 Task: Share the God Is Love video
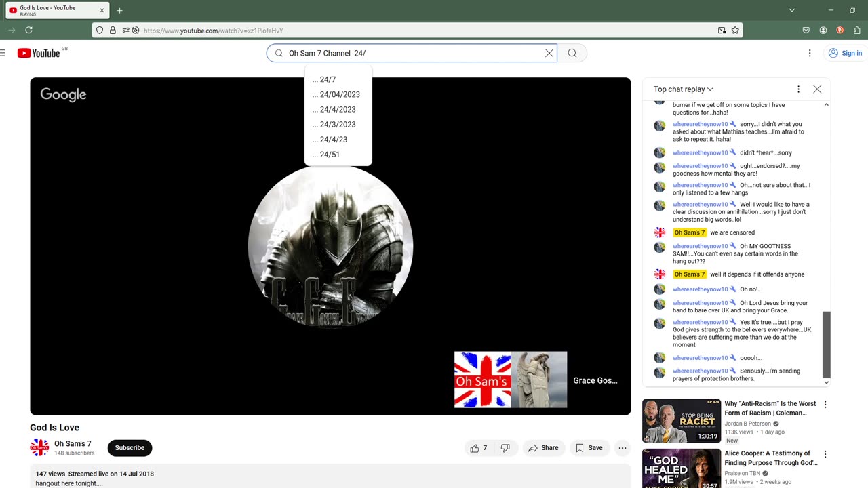click(543, 448)
